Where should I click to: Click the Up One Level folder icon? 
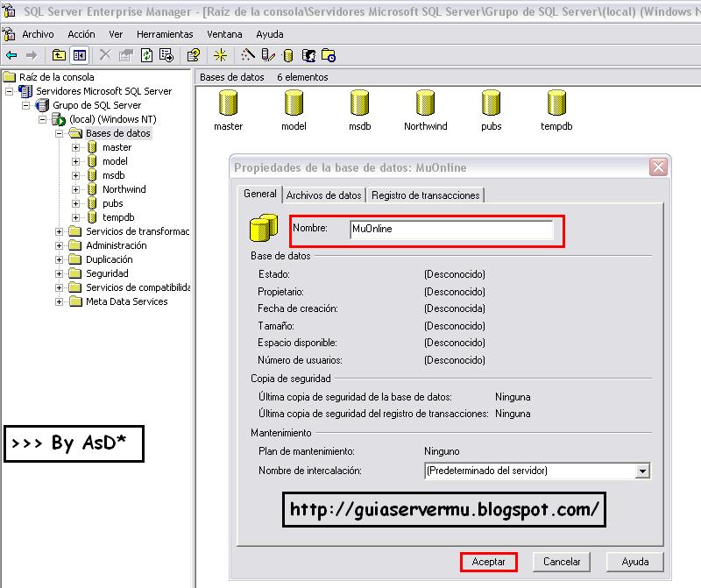pos(59,55)
